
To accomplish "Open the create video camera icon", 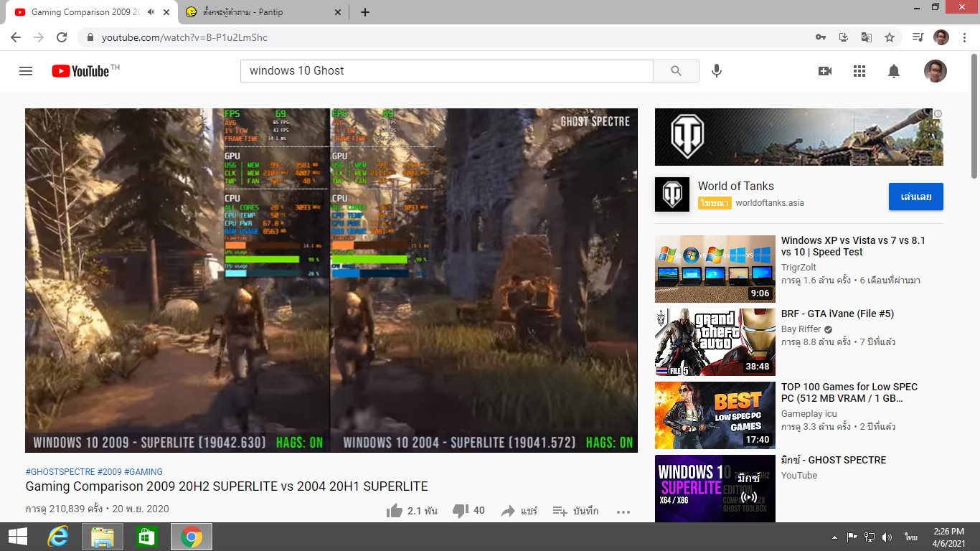I will (x=825, y=71).
